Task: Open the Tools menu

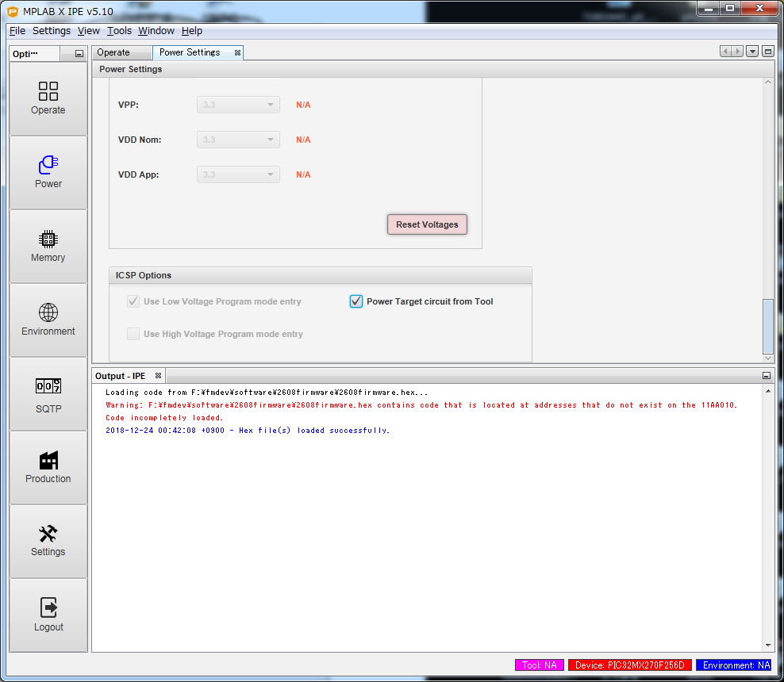Action: [119, 31]
